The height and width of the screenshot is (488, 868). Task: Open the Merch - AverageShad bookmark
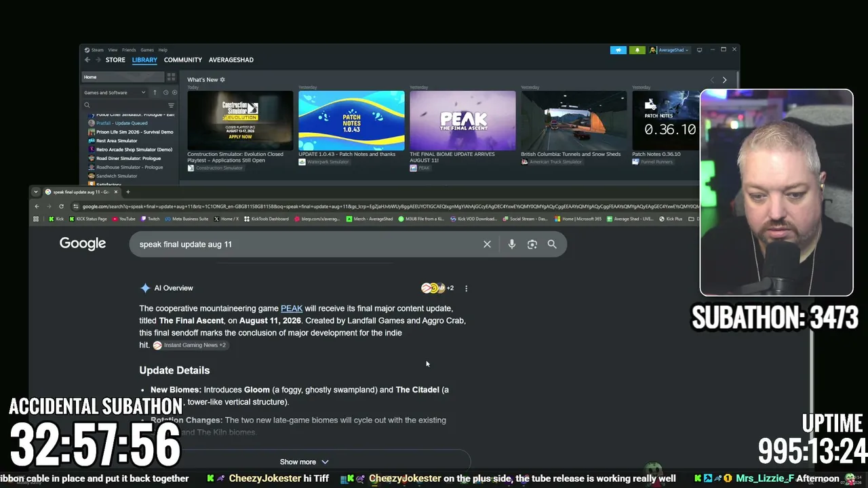pos(370,219)
